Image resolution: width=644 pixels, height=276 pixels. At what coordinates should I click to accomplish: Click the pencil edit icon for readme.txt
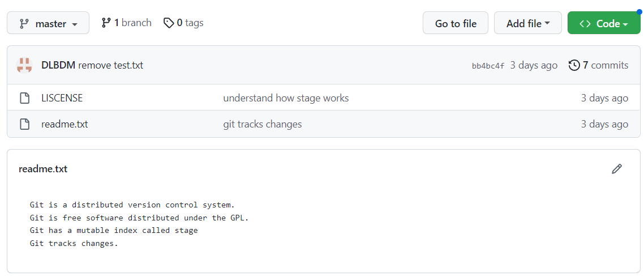tap(617, 169)
